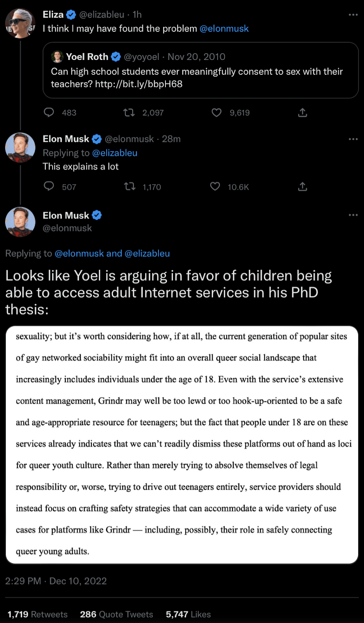Share Eliza's tweet using share icon

tap(302, 113)
